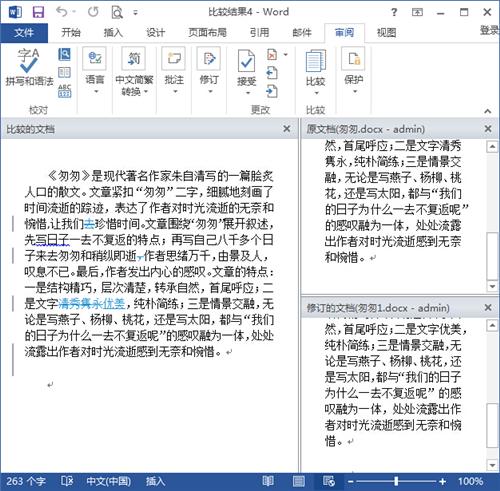
Task: Switch to the 设计 tab
Action: tap(155, 32)
